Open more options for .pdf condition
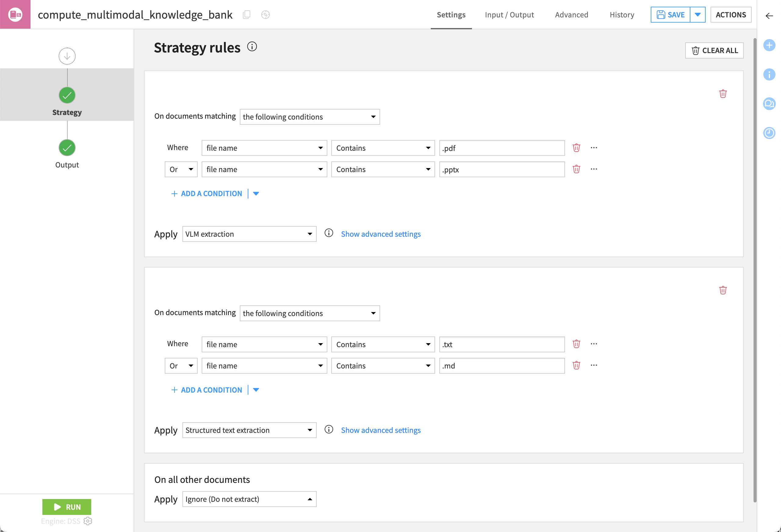The height and width of the screenshot is (532, 781). pos(594,148)
